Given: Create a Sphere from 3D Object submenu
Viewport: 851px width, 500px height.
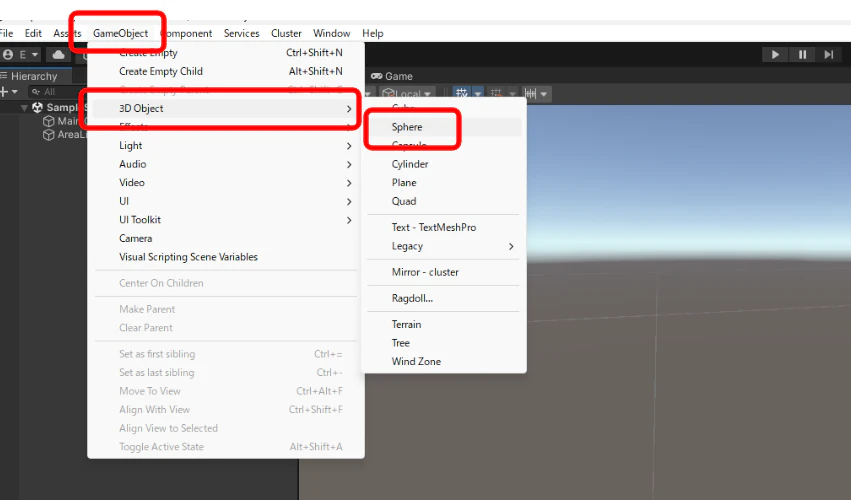Looking at the screenshot, I should click(x=443, y=127).
